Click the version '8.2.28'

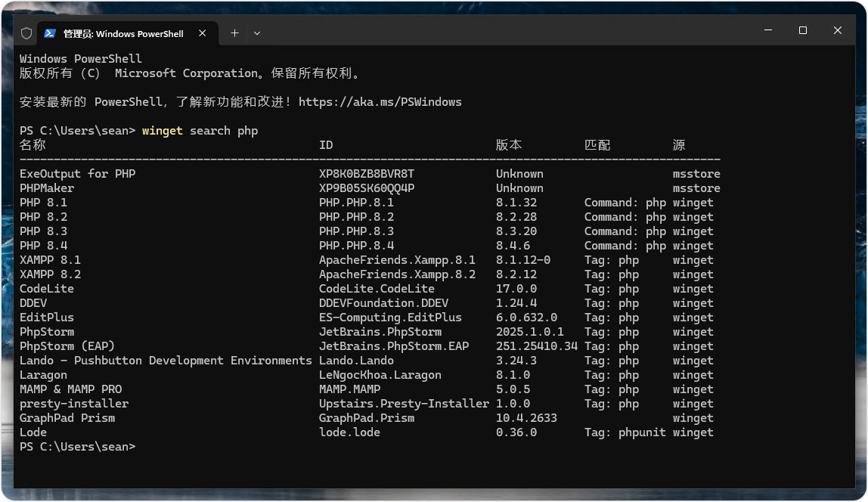click(x=516, y=217)
